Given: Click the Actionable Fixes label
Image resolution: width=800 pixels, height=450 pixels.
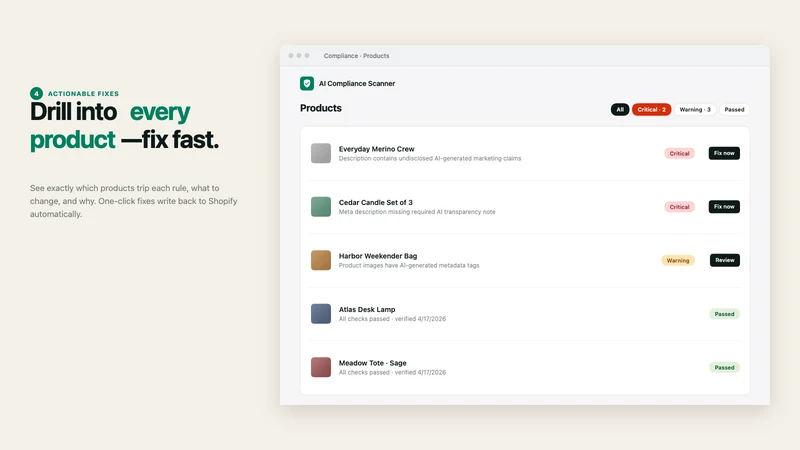Looking at the screenshot, I should point(83,94).
